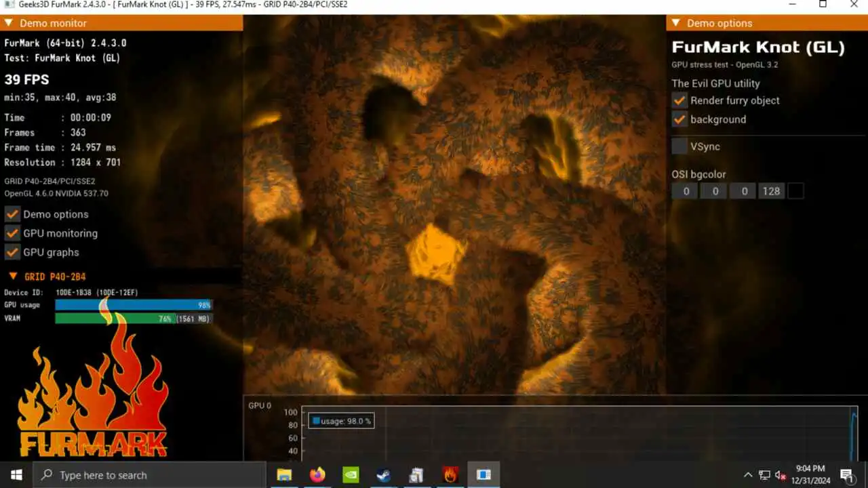Open the documents app taskbar icon
This screenshot has width=868, height=488.
coord(417,475)
